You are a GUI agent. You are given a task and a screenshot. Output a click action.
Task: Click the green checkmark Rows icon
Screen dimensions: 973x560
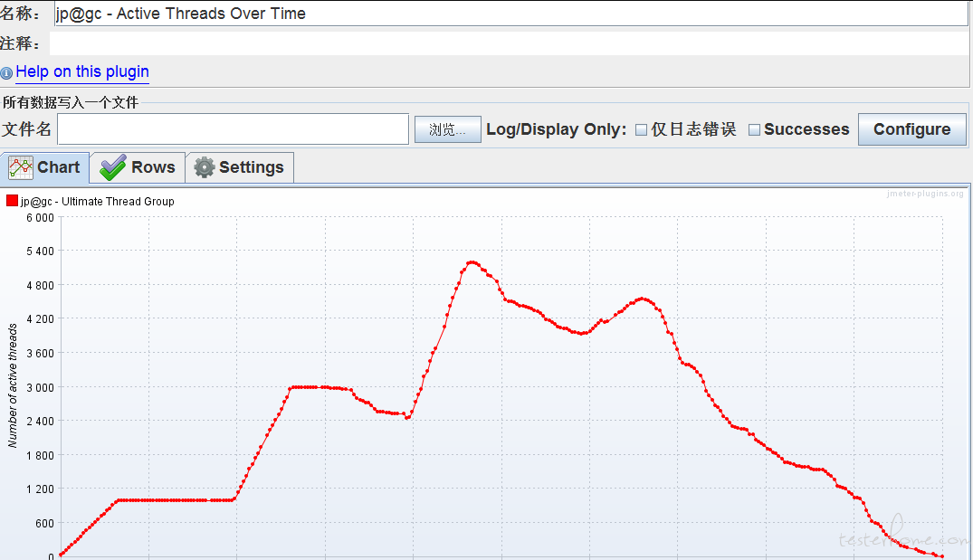coord(113,167)
